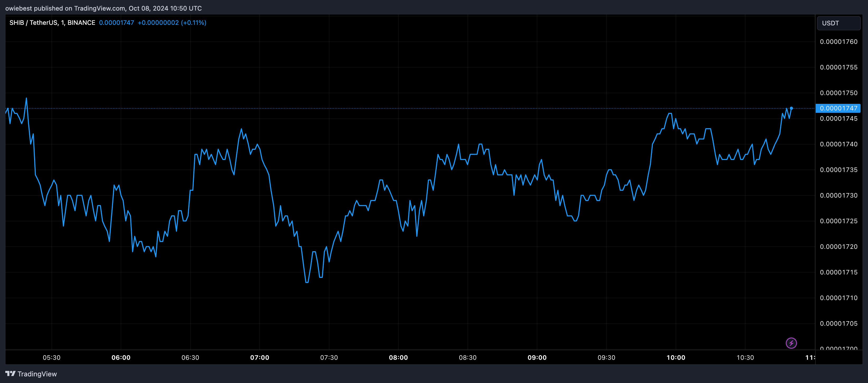Image resolution: width=868 pixels, height=383 pixels.
Task: Click the SHIB / TetherUS symbol title
Action: (52, 22)
